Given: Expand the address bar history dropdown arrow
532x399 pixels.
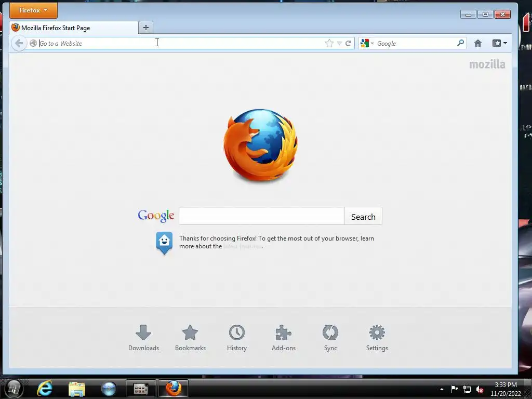Looking at the screenshot, I should point(339,44).
